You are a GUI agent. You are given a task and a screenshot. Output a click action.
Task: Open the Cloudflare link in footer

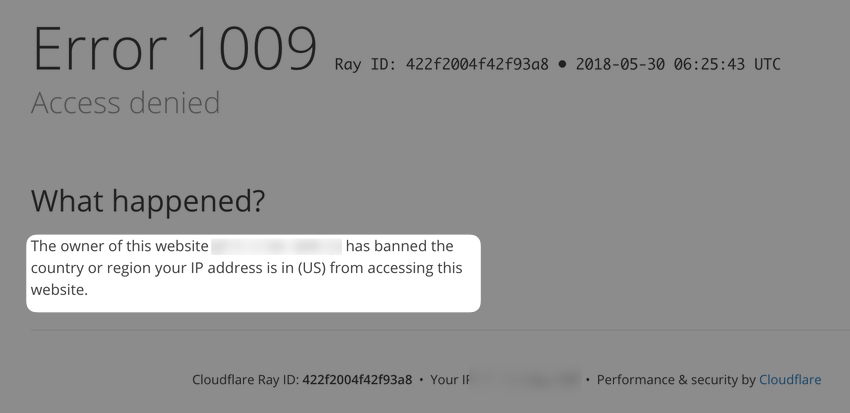[790, 380]
